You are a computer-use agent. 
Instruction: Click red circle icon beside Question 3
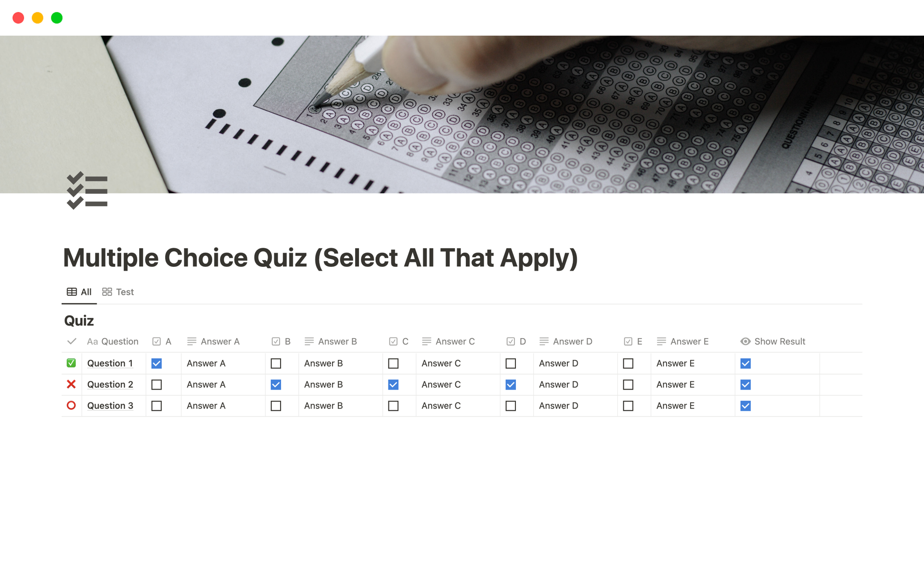pyautogui.click(x=71, y=406)
